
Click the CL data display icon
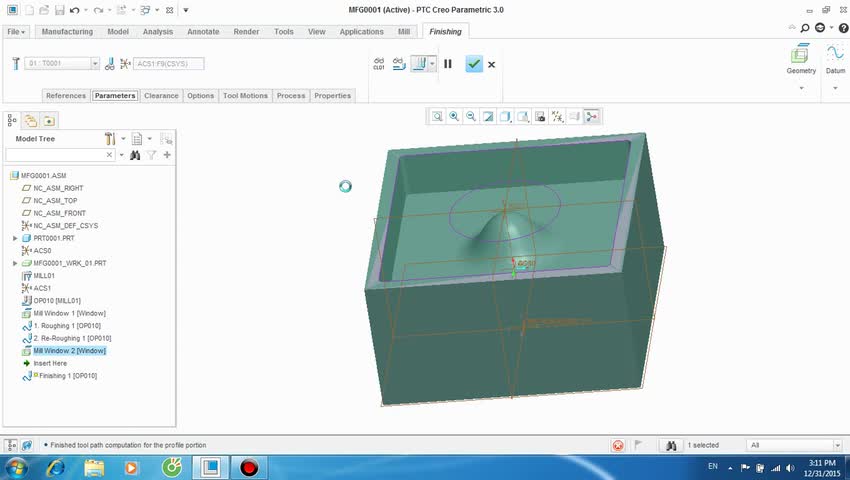[x=379, y=64]
